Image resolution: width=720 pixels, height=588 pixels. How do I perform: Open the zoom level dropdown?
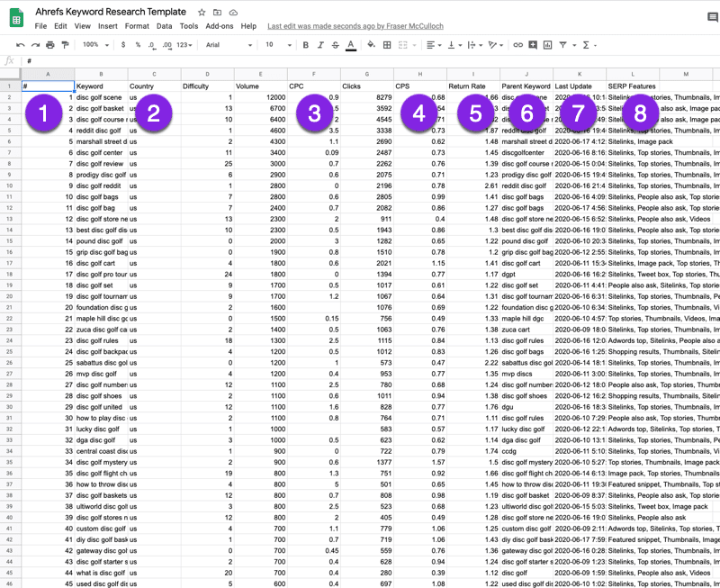94,44
